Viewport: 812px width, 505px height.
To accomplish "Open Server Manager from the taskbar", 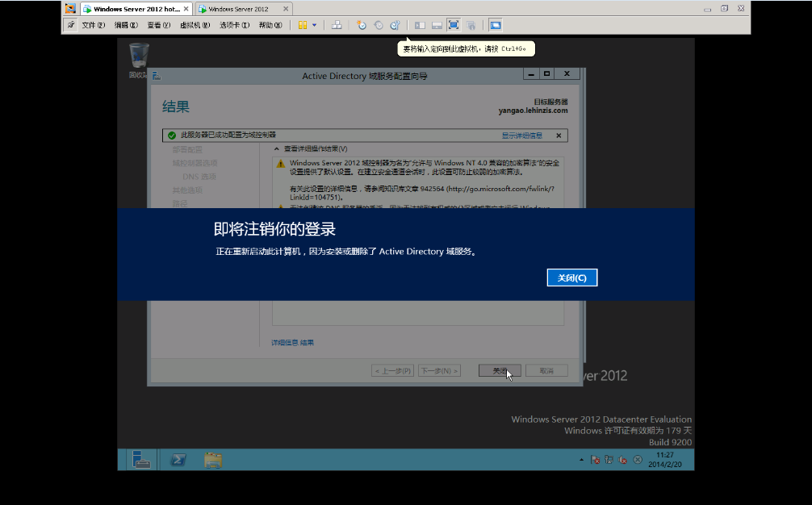I will 141,460.
